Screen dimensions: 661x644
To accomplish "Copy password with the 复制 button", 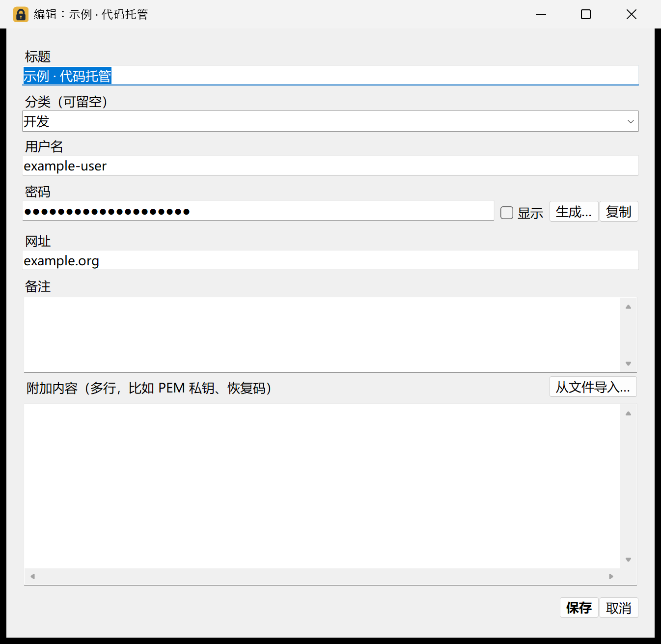I will [x=619, y=212].
